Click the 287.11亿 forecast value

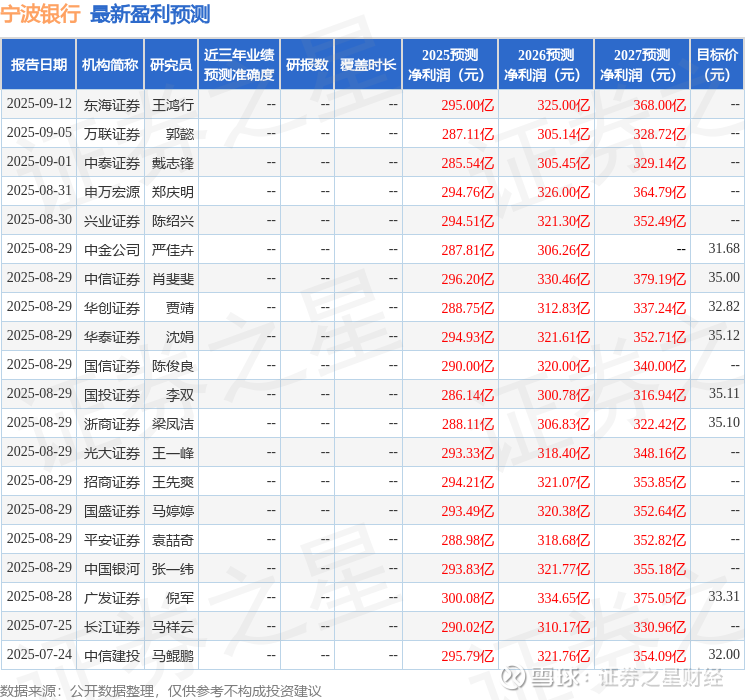click(468, 134)
